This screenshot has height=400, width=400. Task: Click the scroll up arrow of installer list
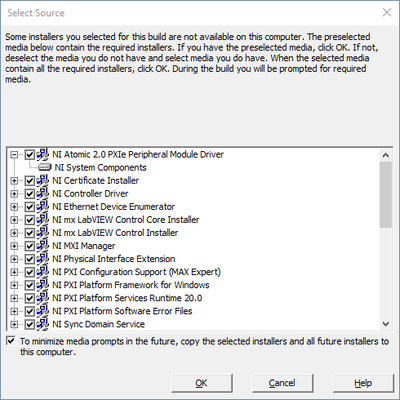(x=386, y=155)
